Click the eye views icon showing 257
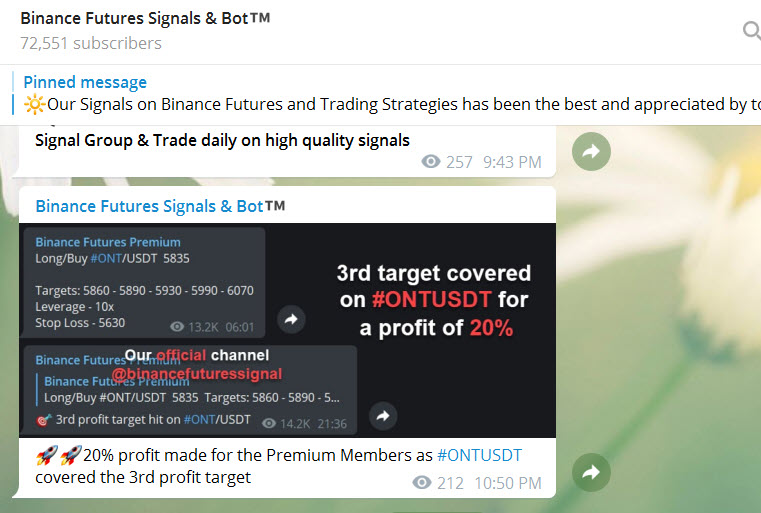 click(x=431, y=162)
